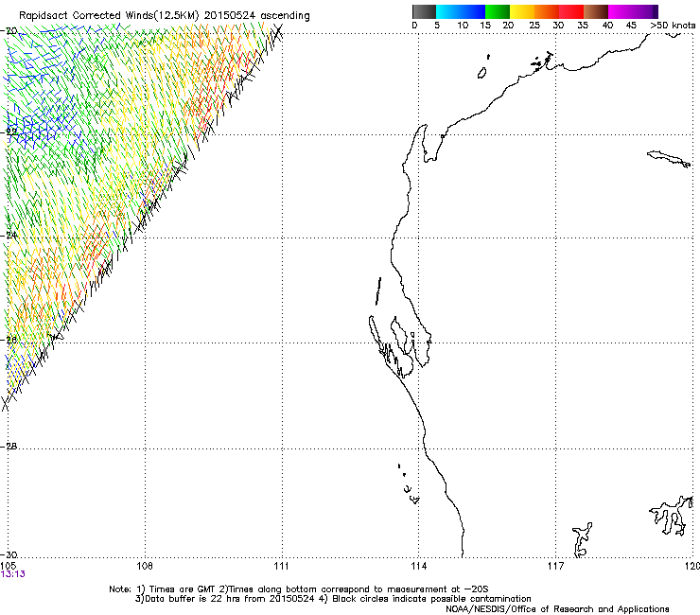Click longitude label '114' on bottom axis
Image resolution: width=700 pixels, height=615 pixels.
pyautogui.click(x=418, y=566)
